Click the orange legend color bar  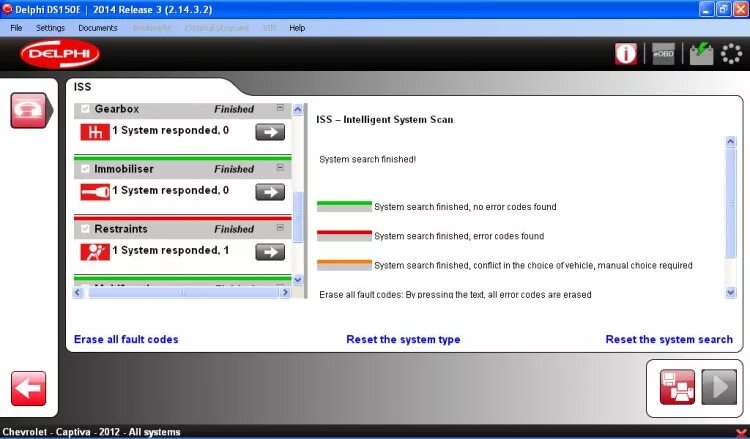tap(344, 265)
